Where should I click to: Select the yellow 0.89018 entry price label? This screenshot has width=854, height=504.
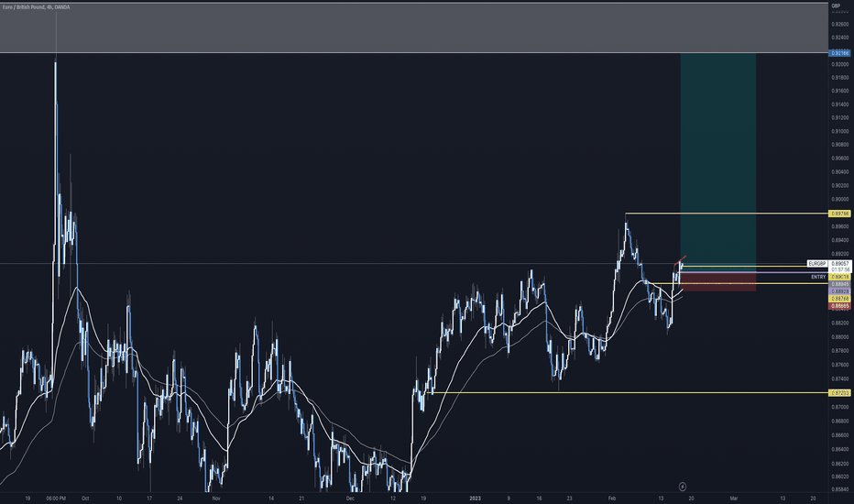839,277
